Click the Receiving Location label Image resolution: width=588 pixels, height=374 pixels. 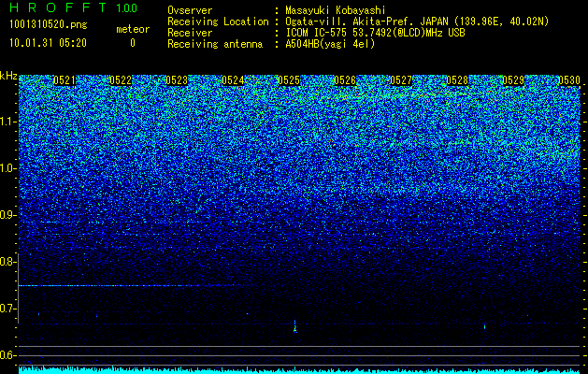point(218,22)
